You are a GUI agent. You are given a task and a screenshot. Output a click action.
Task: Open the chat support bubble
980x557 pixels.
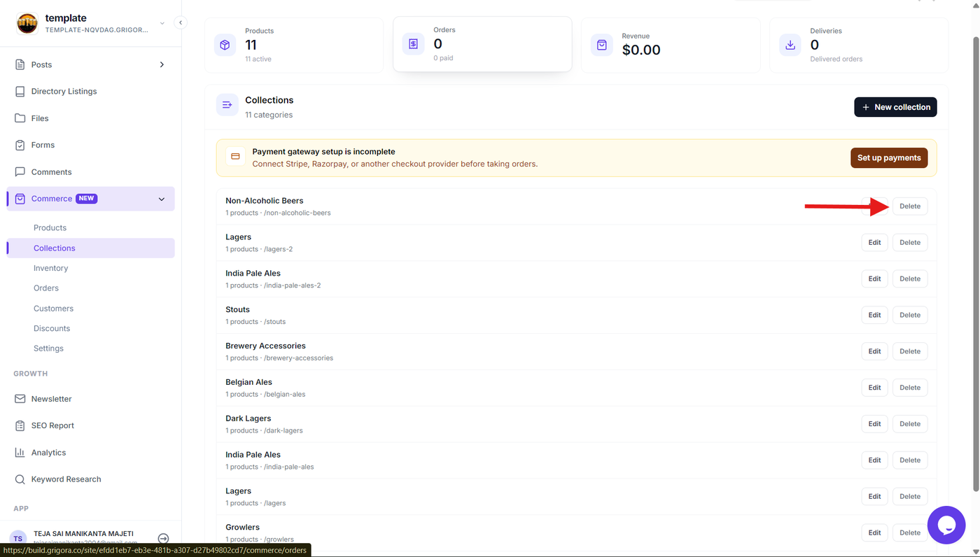pyautogui.click(x=946, y=525)
